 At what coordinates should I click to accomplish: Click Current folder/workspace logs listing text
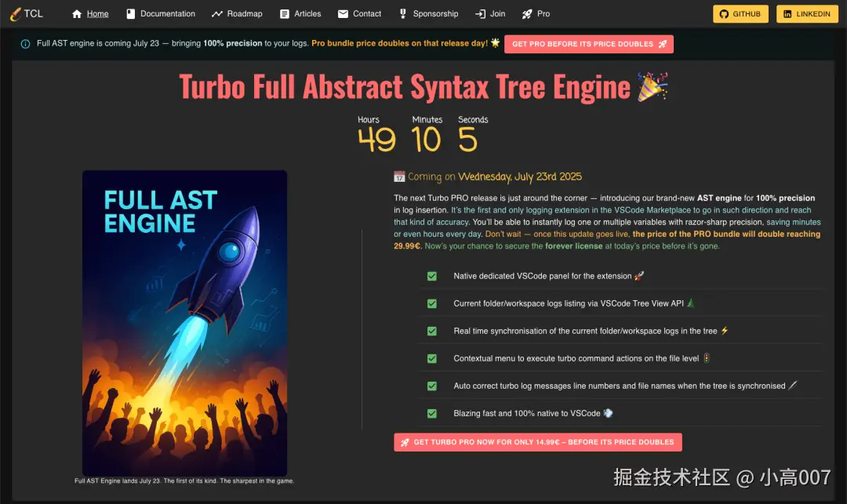(569, 304)
